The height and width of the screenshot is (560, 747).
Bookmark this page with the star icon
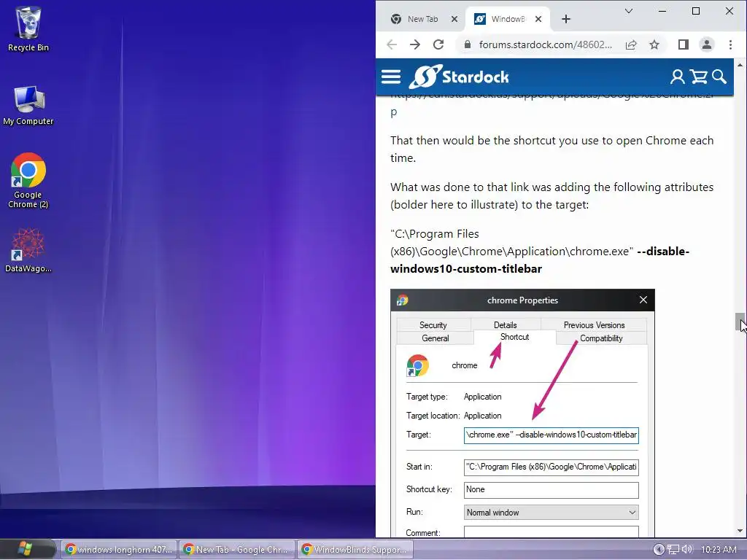point(654,44)
